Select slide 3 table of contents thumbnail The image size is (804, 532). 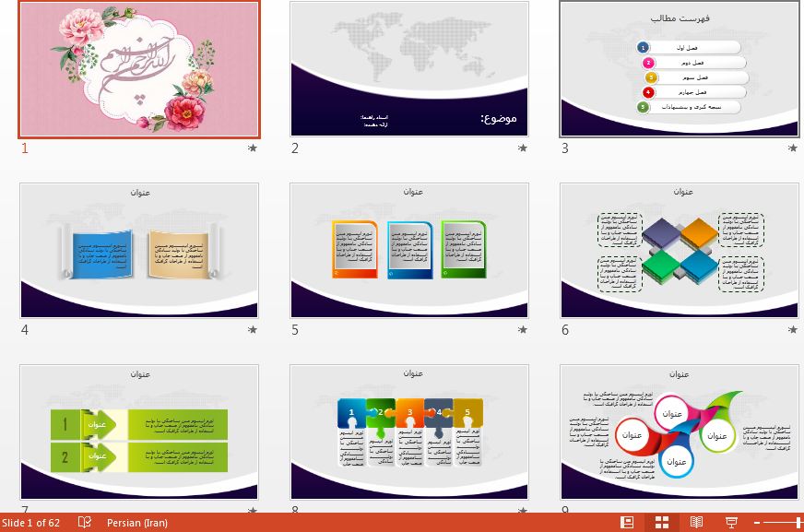680,68
